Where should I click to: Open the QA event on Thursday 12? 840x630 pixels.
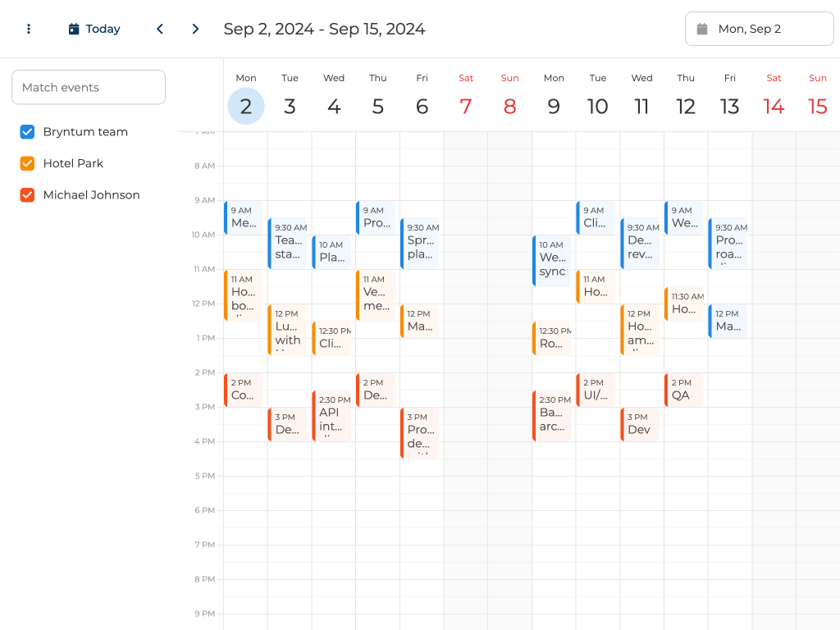coord(685,390)
